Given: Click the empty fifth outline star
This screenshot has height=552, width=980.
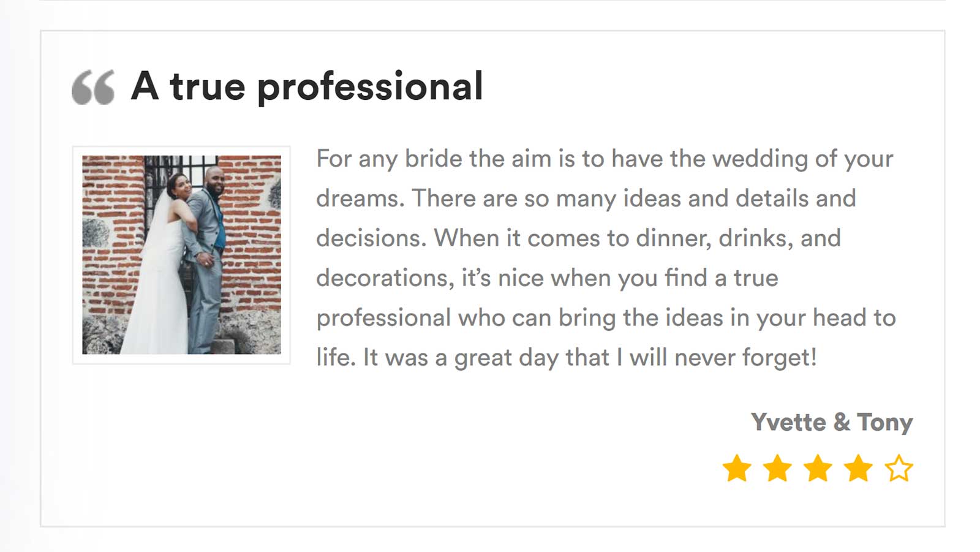Looking at the screenshot, I should click(899, 469).
